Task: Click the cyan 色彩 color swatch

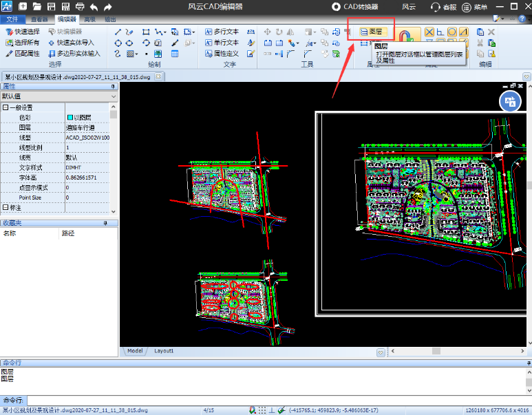Action: [x=70, y=118]
